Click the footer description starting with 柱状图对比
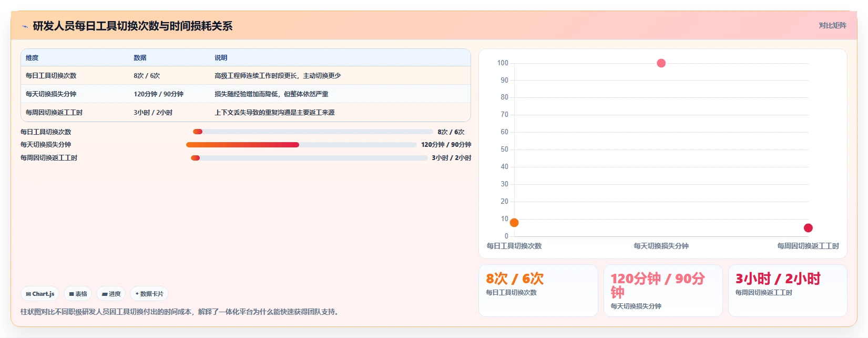The height and width of the screenshot is (338, 868). point(181,312)
